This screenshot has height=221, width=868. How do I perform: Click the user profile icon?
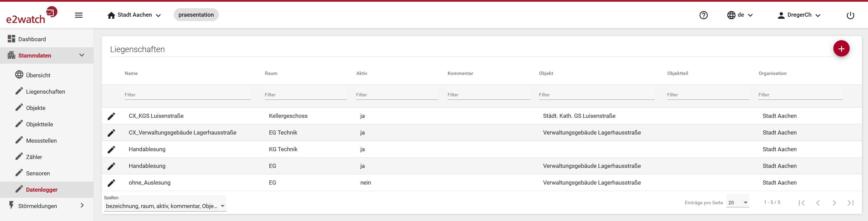781,15
